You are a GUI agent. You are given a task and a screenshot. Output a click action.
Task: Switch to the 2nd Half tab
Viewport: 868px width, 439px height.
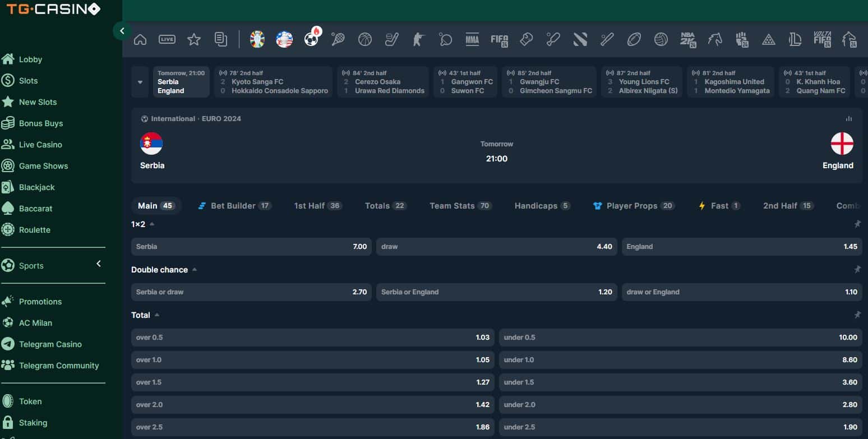788,206
